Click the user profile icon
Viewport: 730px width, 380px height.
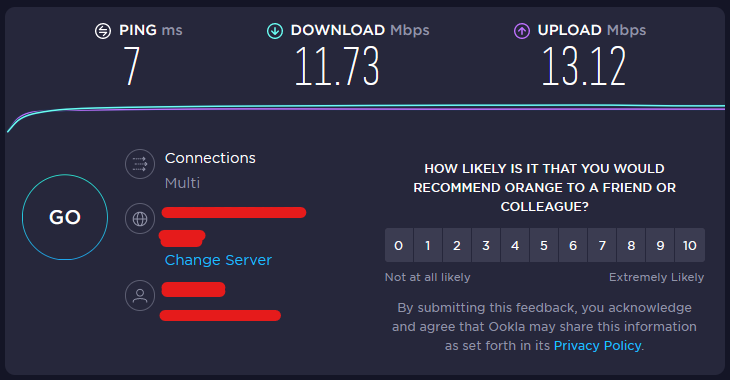(140, 295)
